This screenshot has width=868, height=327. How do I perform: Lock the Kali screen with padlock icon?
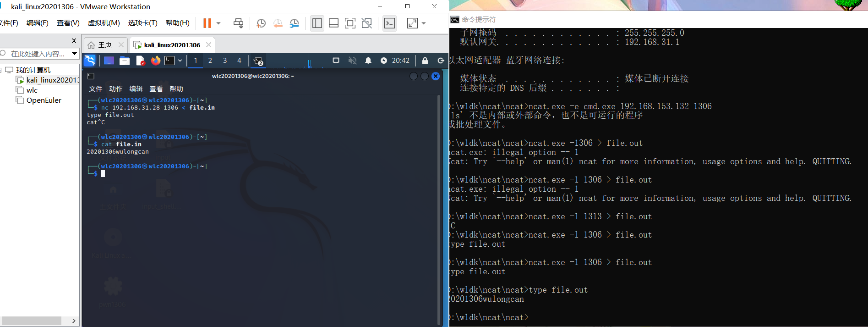click(x=425, y=61)
